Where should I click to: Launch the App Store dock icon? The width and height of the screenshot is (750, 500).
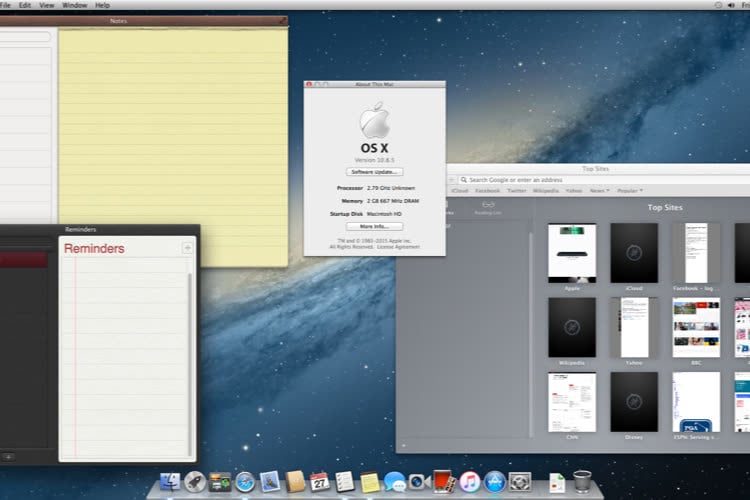tap(495, 482)
